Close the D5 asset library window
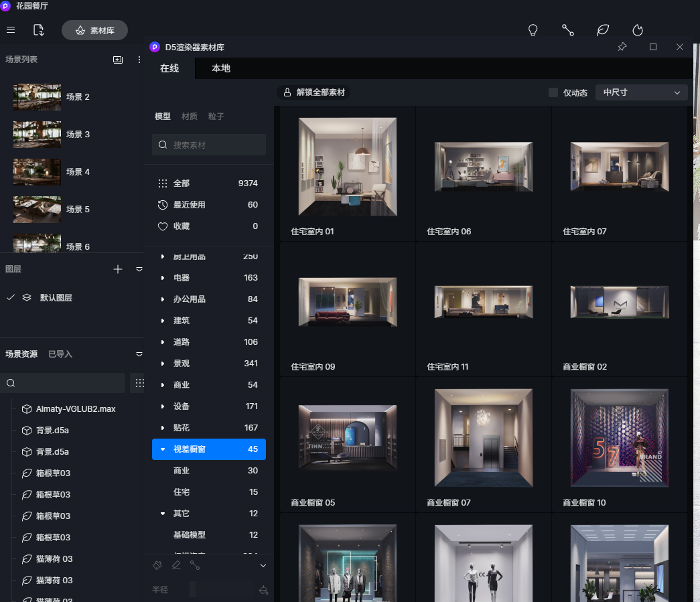700x602 pixels. [680, 47]
